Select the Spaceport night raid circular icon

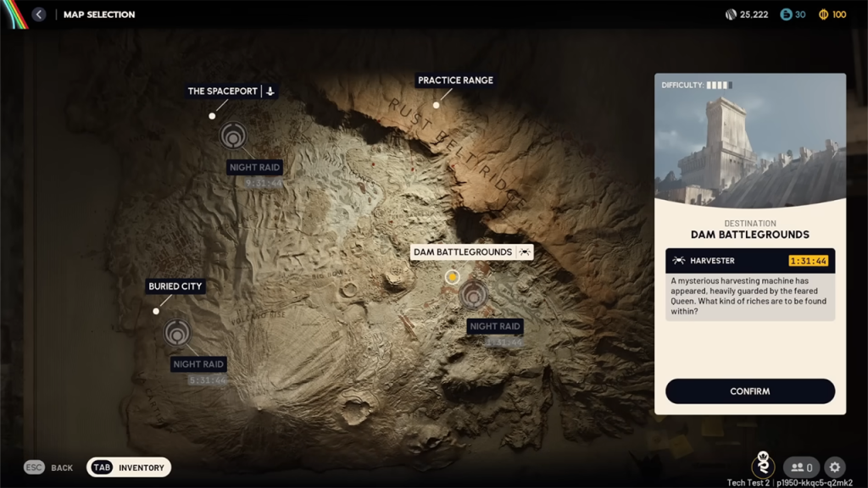tap(233, 136)
